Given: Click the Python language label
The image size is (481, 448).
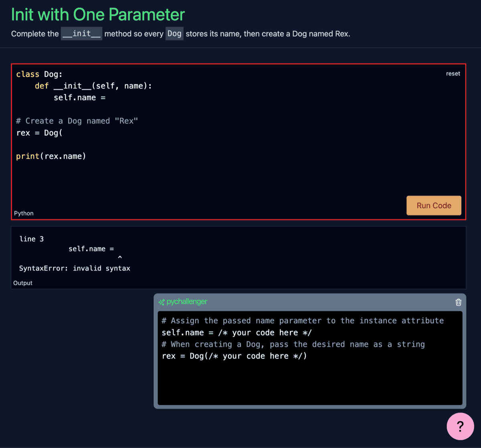Looking at the screenshot, I should point(24,213).
